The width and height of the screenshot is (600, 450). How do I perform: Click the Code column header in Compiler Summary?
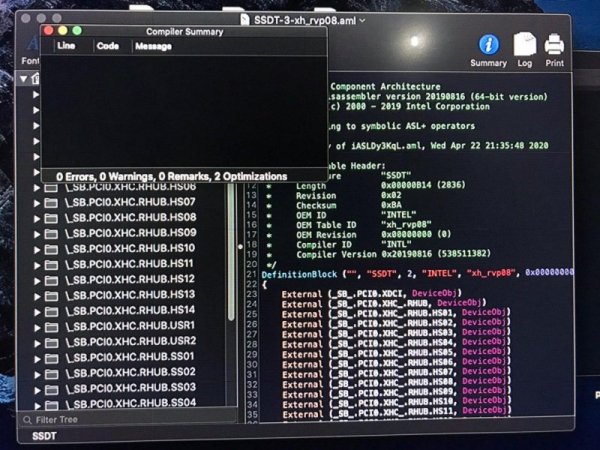(108, 46)
